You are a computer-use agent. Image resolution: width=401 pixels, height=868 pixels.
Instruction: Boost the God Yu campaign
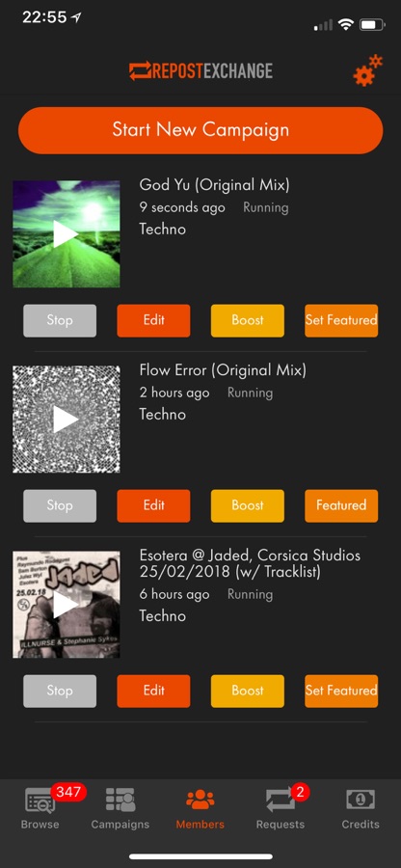[247, 320]
